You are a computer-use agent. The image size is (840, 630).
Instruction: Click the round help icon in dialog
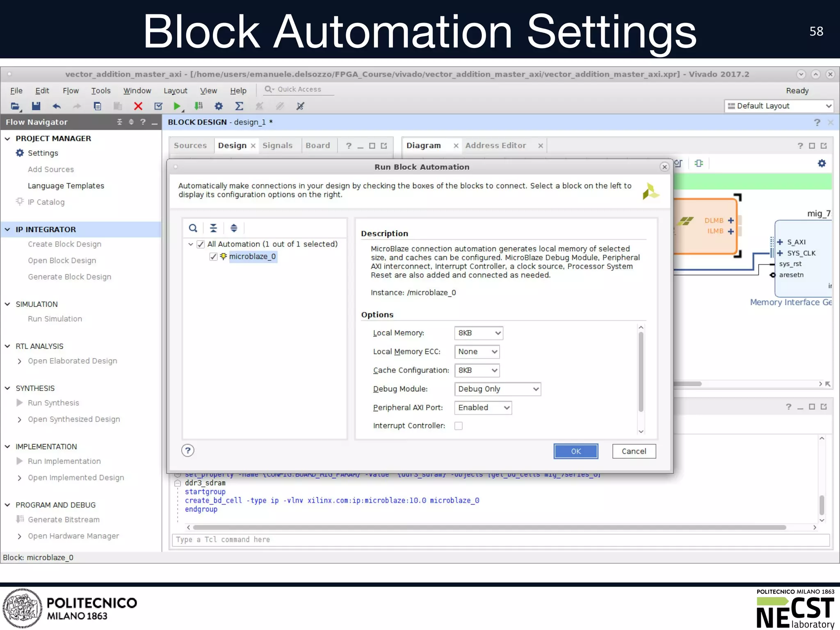[x=188, y=451]
